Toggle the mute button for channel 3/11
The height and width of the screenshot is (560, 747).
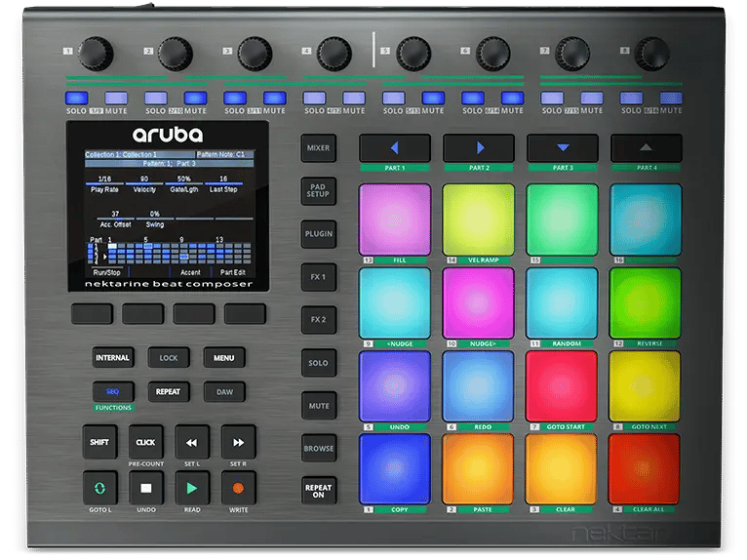click(x=275, y=99)
